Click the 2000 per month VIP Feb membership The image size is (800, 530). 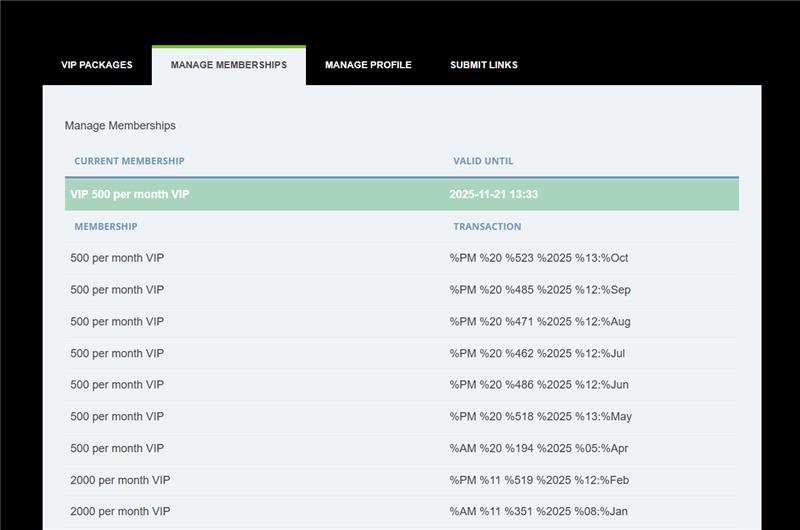[x=120, y=480]
